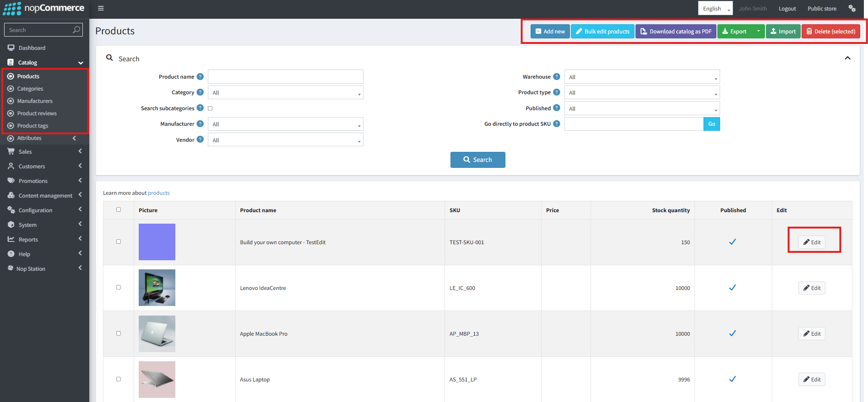Open Manufacturers in the Catalog menu
Screen dimensions: 868x402
(x=35, y=101)
